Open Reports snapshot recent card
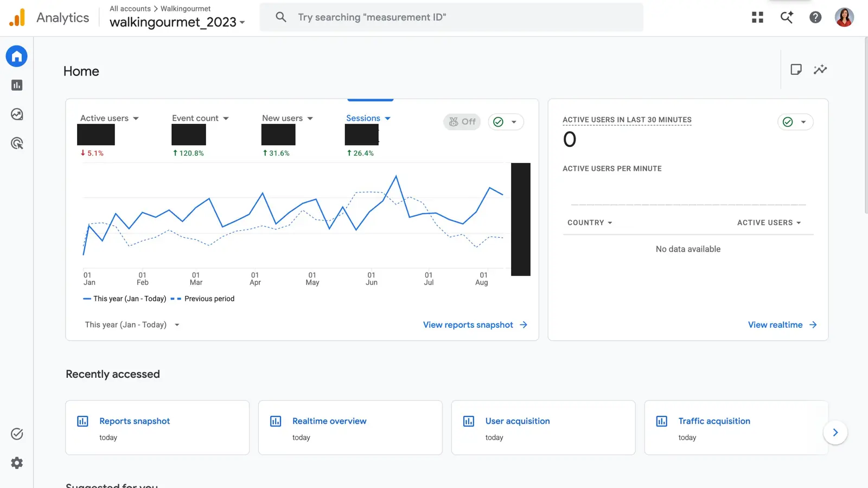868x488 pixels. 157,428
